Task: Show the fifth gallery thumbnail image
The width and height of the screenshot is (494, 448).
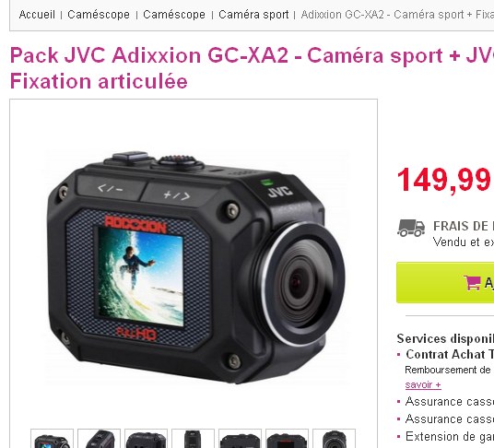Action: [x=240, y=438]
